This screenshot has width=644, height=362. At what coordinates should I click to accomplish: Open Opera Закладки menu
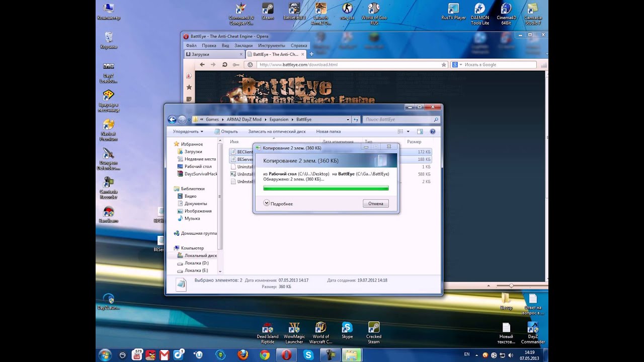pyautogui.click(x=244, y=46)
